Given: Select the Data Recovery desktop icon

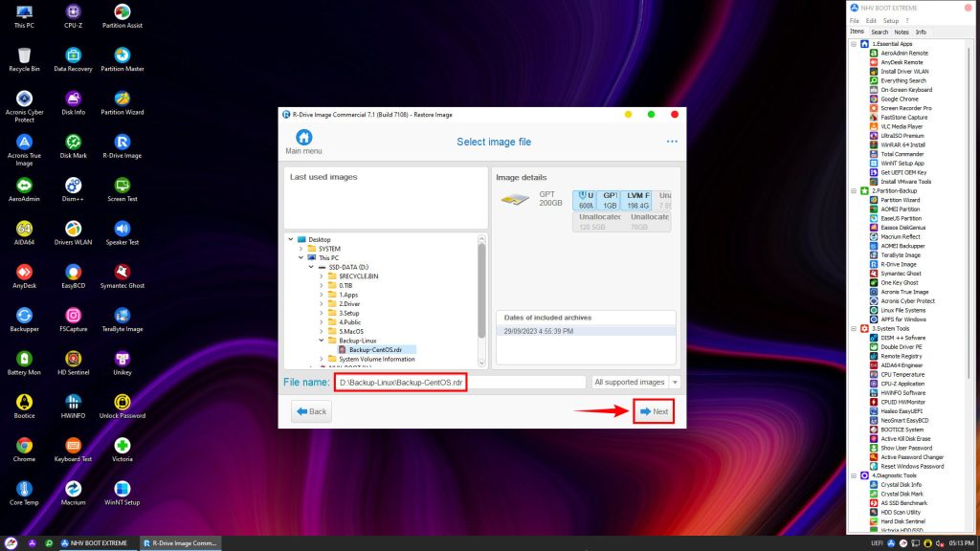Looking at the screenshot, I should (73, 60).
